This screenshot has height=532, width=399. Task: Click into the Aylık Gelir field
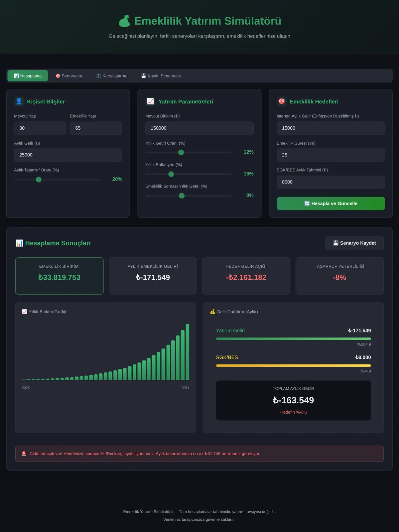(x=68, y=155)
